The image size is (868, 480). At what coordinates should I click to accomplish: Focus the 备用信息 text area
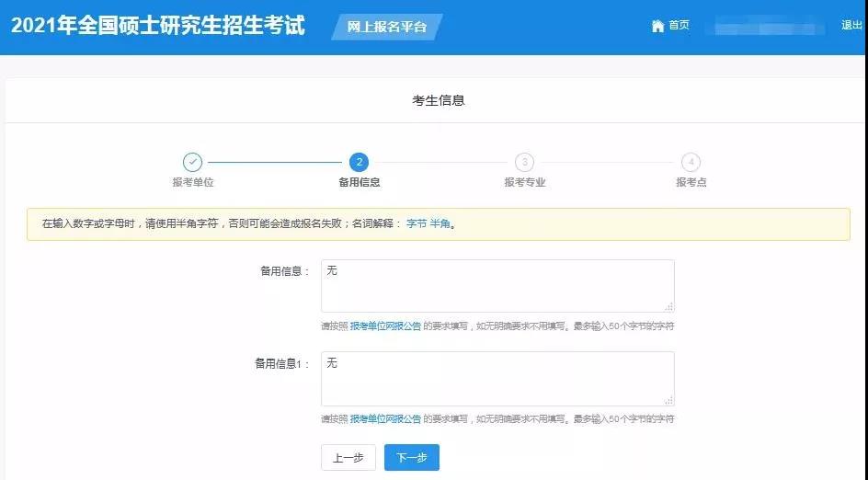(497, 286)
